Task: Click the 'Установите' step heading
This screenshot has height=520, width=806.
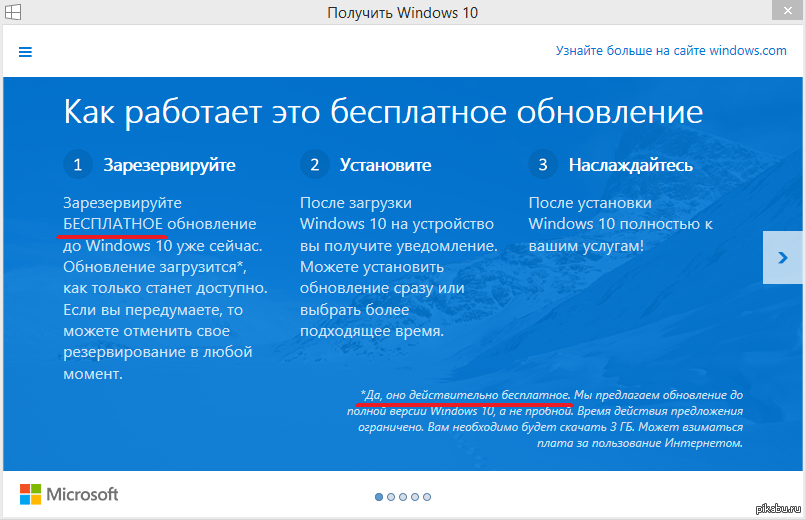Action: (385, 164)
